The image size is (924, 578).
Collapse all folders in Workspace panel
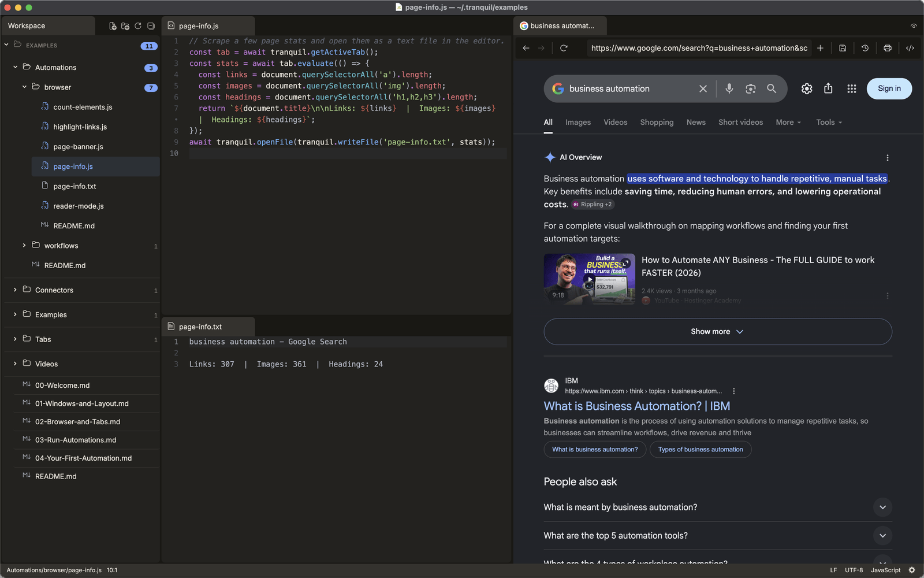151,26
